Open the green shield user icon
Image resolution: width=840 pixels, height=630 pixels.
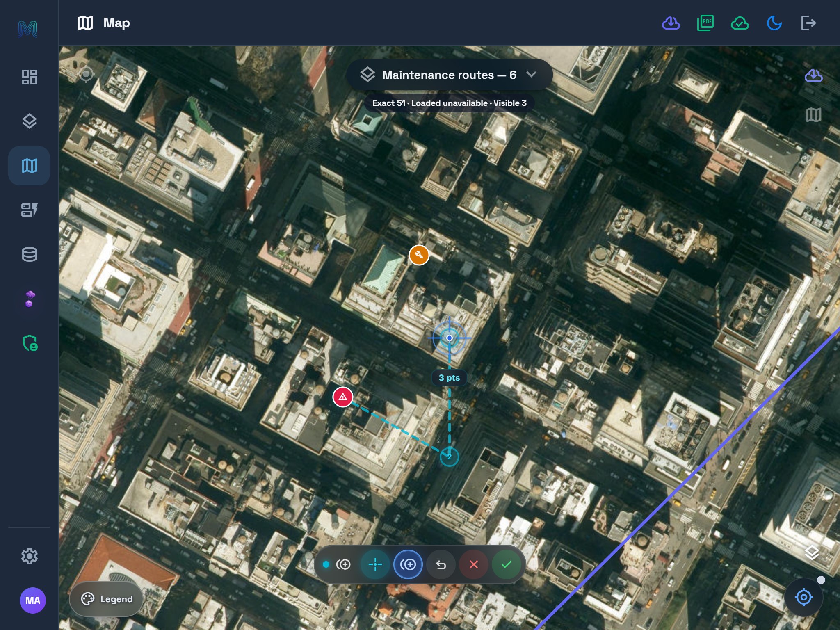(30, 343)
